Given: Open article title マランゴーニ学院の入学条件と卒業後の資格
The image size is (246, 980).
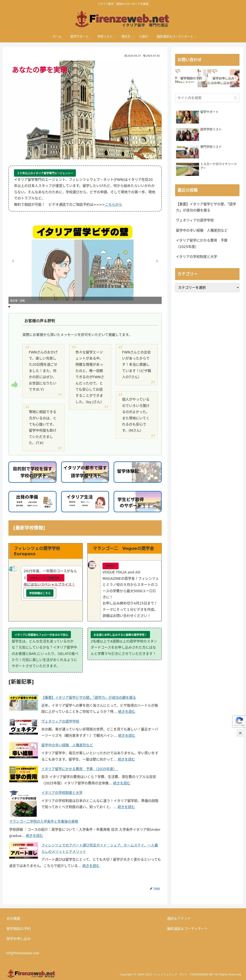Looking at the screenshot, I should tap(44, 821).
